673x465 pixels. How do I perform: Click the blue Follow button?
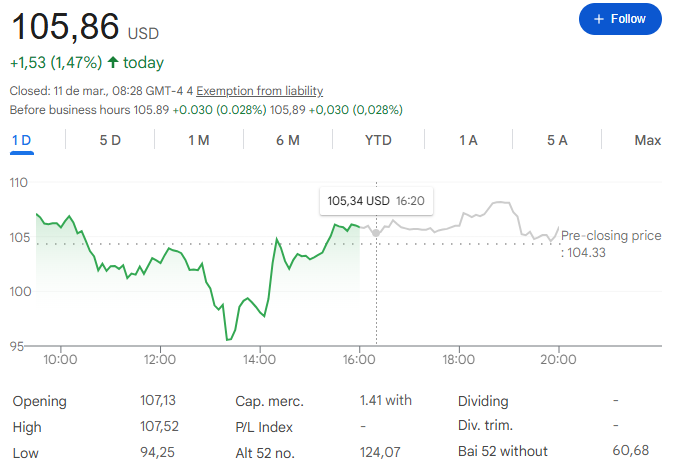620,19
